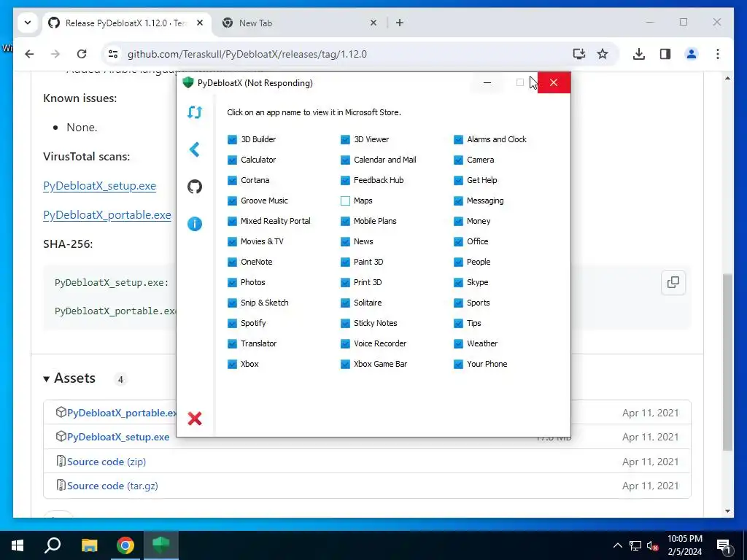Screen dimensions: 747x560
Task: Bookmark this page with the star icon
Action: click(x=603, y=54)
